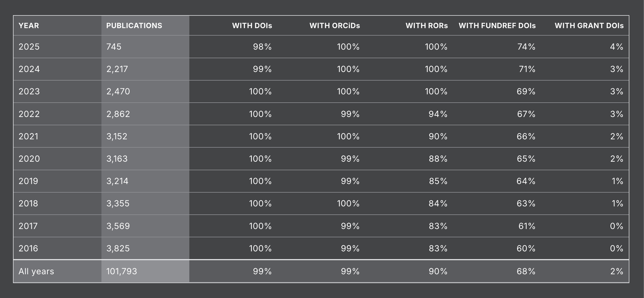
Task: Click the 74% FundRef DOIs value for 2025
Action: (x=526, y=47)
